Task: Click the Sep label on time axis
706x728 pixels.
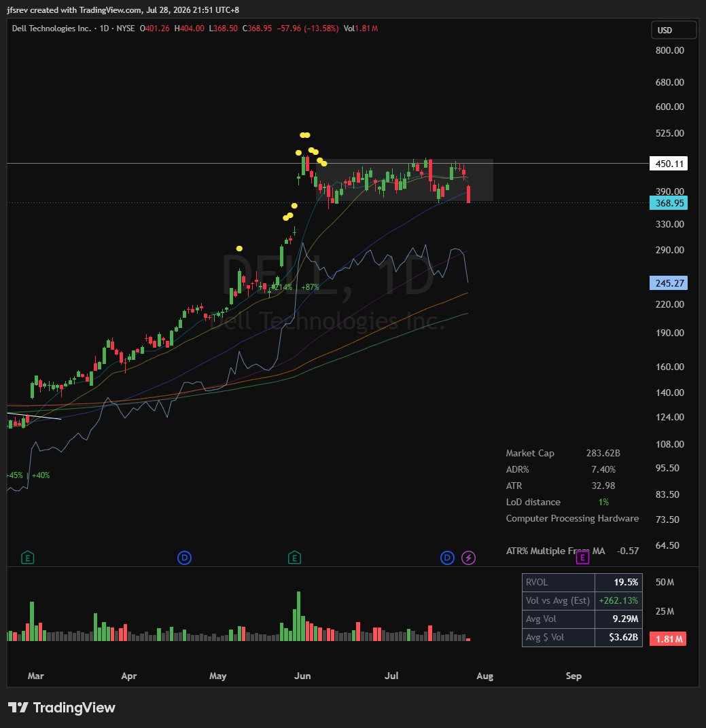Action: tap(573, 676)
